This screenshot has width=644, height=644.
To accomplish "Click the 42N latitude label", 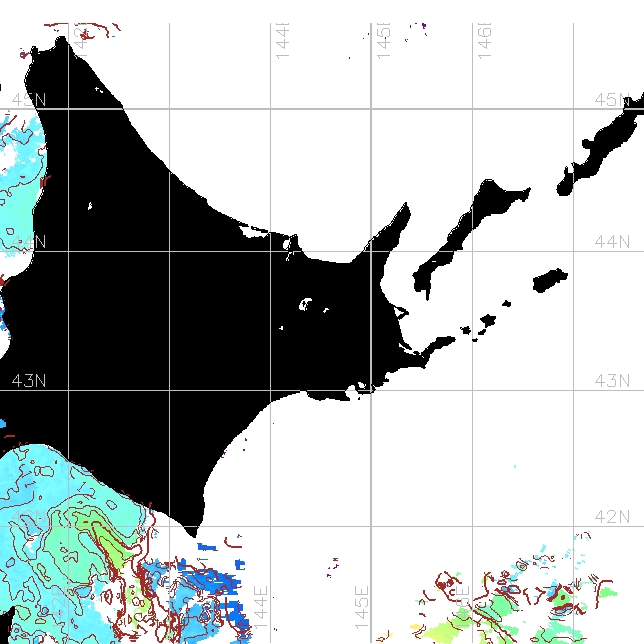I will pos(611,516).
